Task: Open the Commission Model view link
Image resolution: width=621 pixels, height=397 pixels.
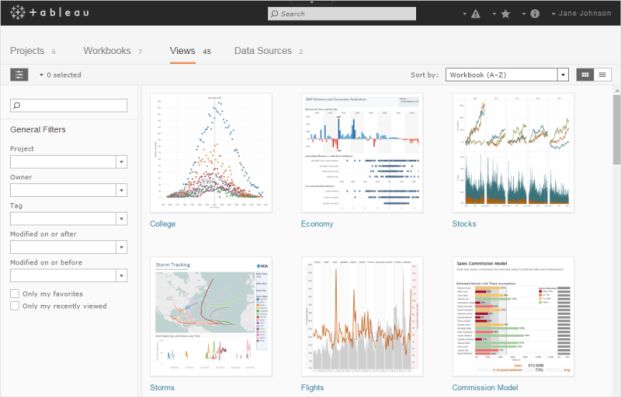Action: (485, 387)
